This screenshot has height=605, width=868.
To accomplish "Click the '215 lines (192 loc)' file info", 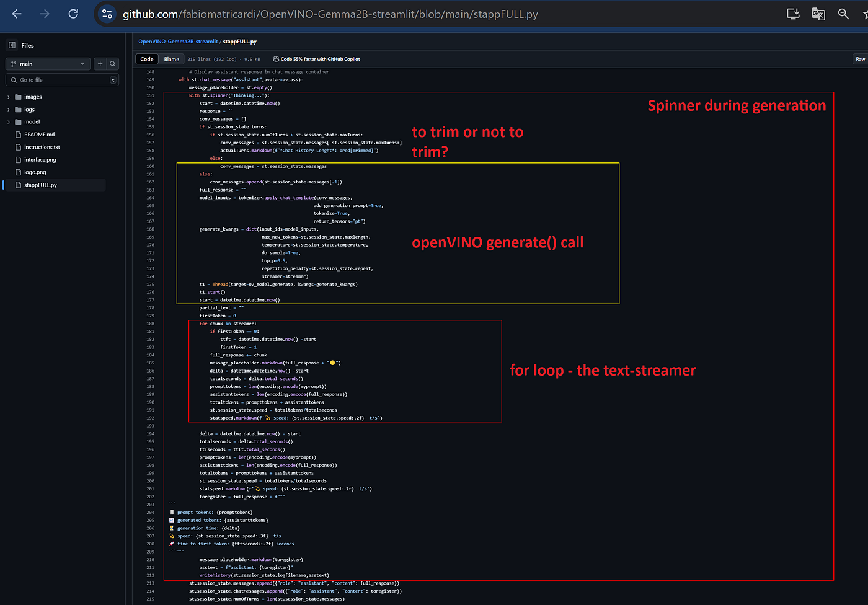I will click(212, 60).
